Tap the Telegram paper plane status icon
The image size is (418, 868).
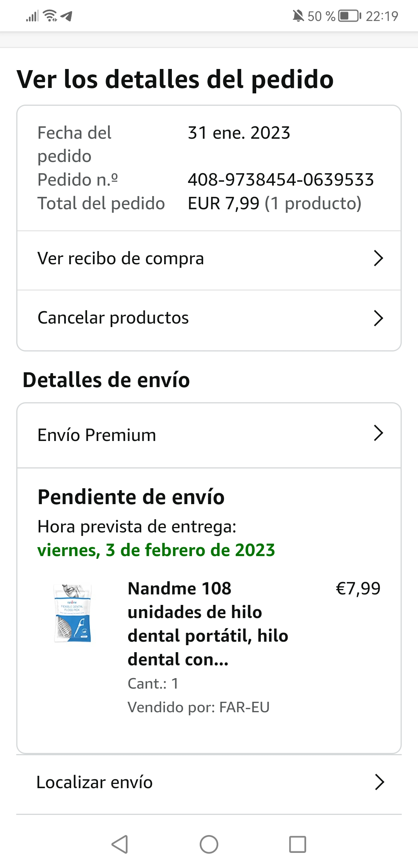click(67, 16)
